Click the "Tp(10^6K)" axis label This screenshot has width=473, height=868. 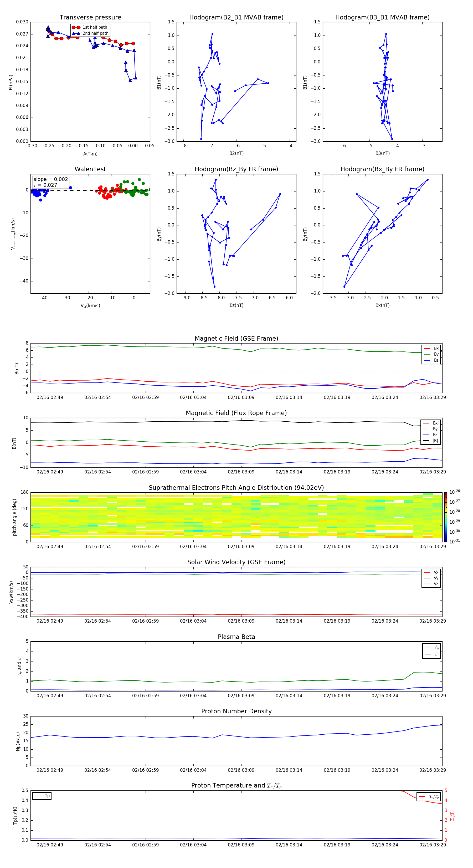15,815
